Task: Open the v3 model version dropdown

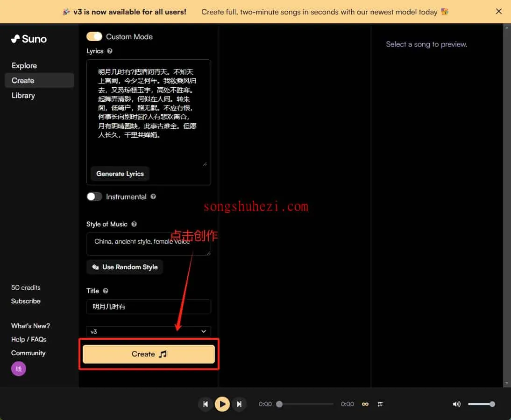Action: point(149,331)
